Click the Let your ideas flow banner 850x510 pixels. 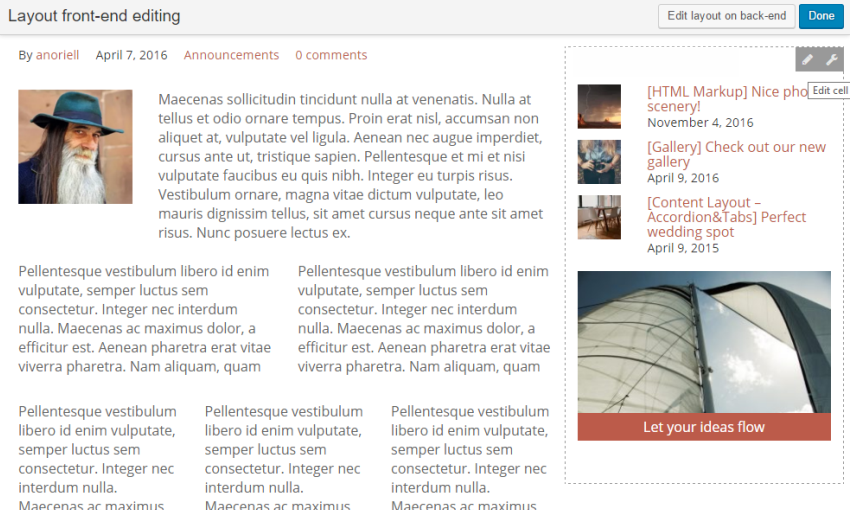click(704, 427)
